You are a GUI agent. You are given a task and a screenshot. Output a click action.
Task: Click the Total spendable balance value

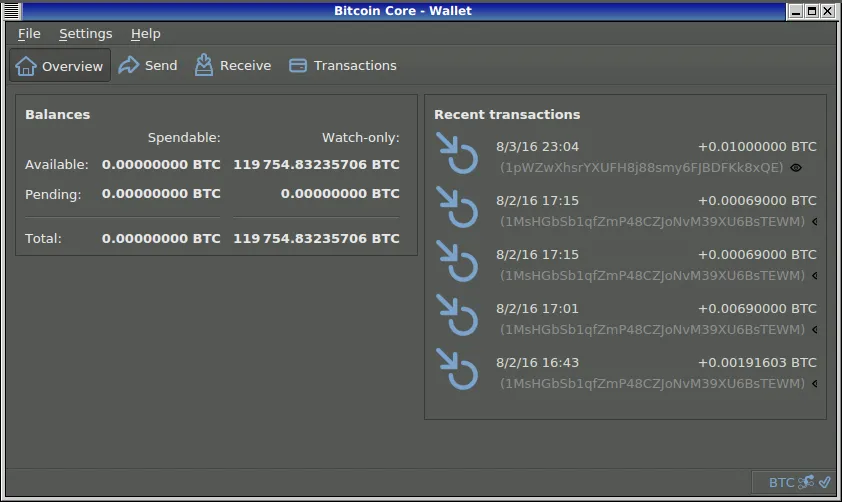(161, 238)
